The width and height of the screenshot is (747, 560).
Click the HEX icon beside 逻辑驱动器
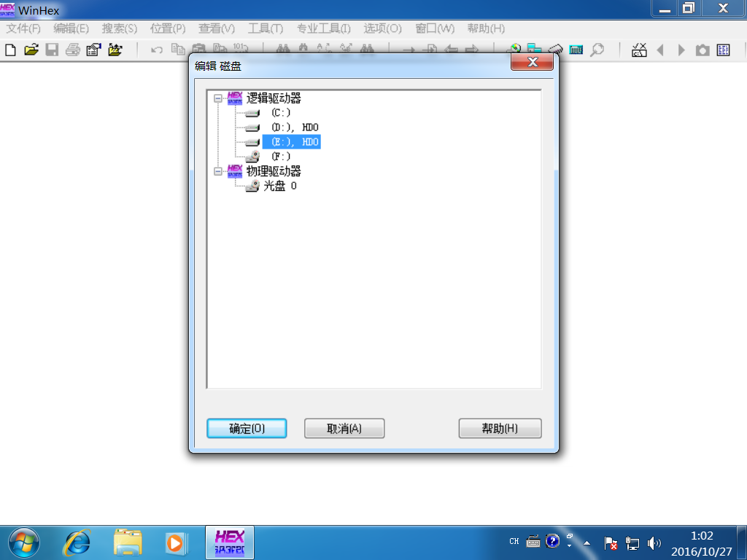click(x=235, y=98)
